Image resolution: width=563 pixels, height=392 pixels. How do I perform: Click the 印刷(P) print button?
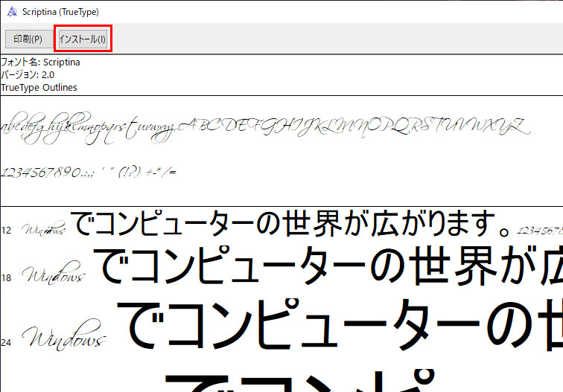(28, 39)
